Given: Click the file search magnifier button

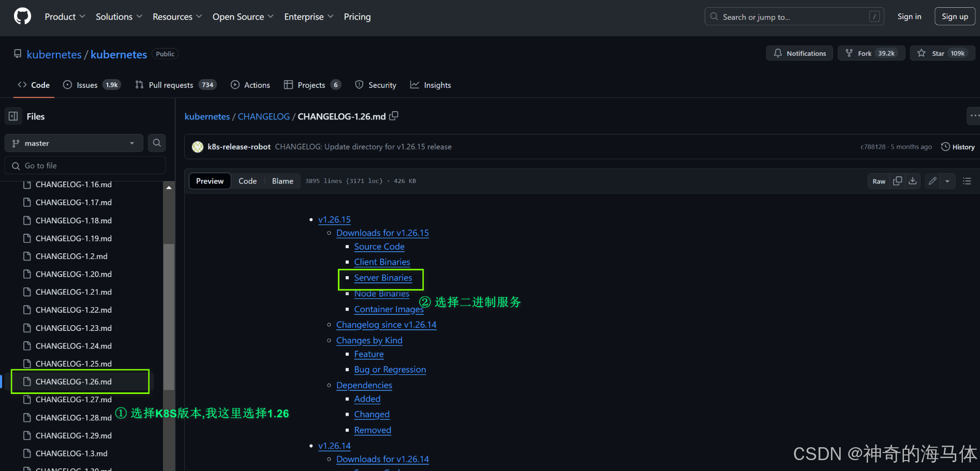Looking at the screenshot, I should (x=157, y=143).
